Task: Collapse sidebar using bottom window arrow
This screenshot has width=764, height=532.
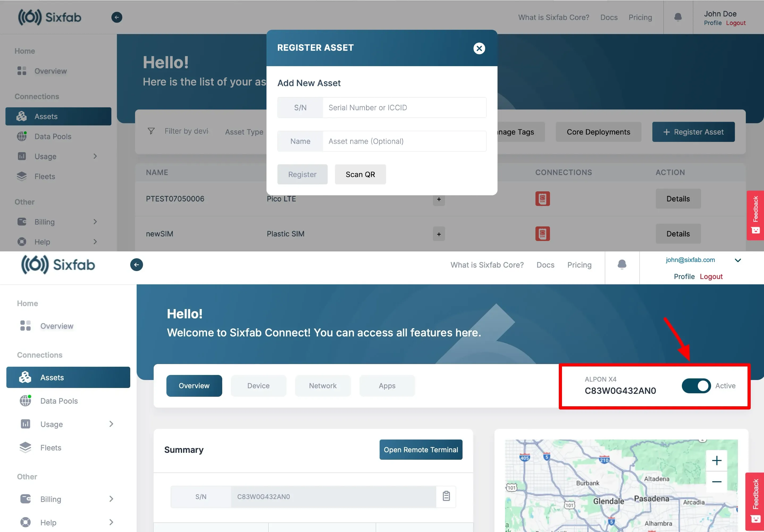Action: [136, 264]
